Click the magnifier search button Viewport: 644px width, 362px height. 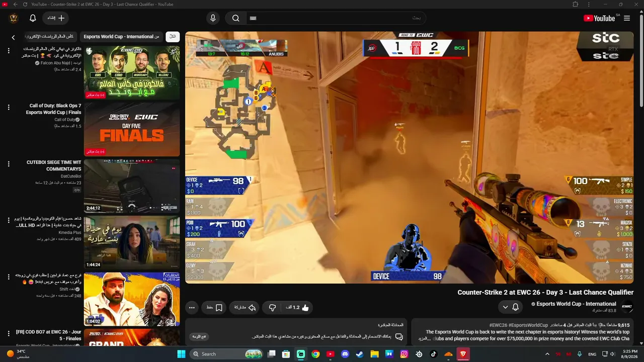235,18
